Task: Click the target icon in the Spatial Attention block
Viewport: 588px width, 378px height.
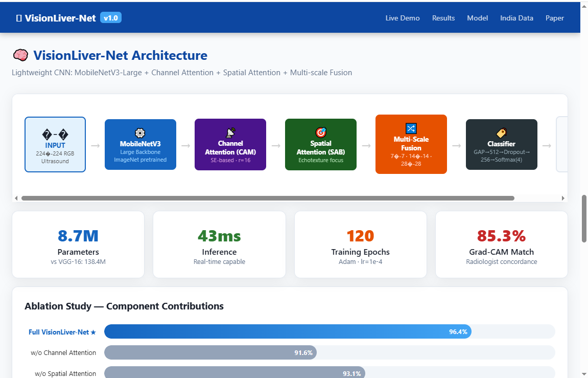Action: pos(321,132)
